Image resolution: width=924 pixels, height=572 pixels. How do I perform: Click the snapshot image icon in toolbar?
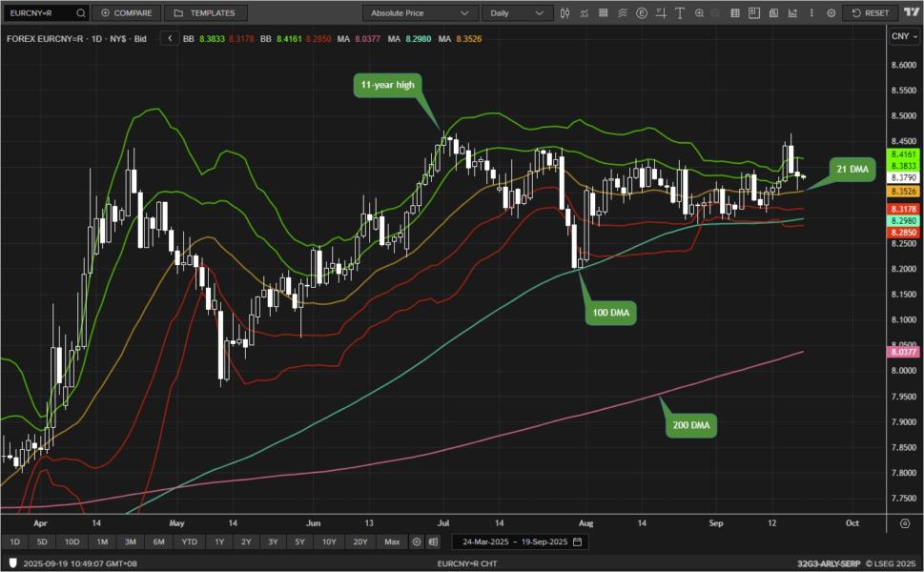[773, 13]
